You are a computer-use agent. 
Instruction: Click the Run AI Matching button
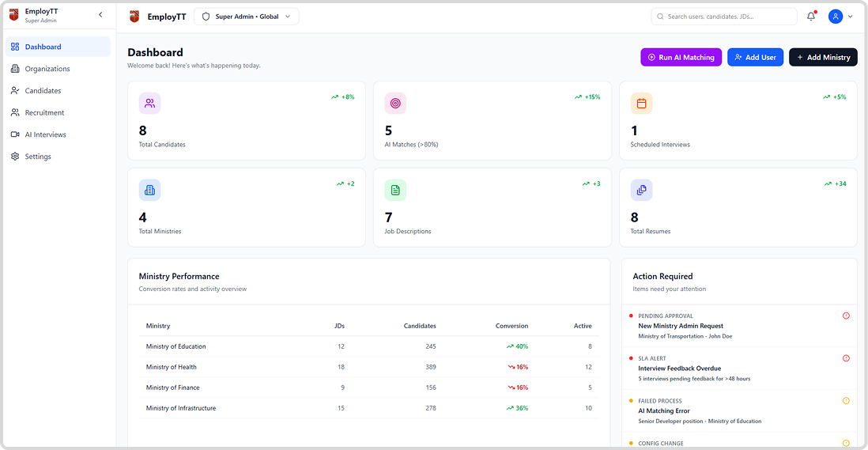click(x=681, y=57)
